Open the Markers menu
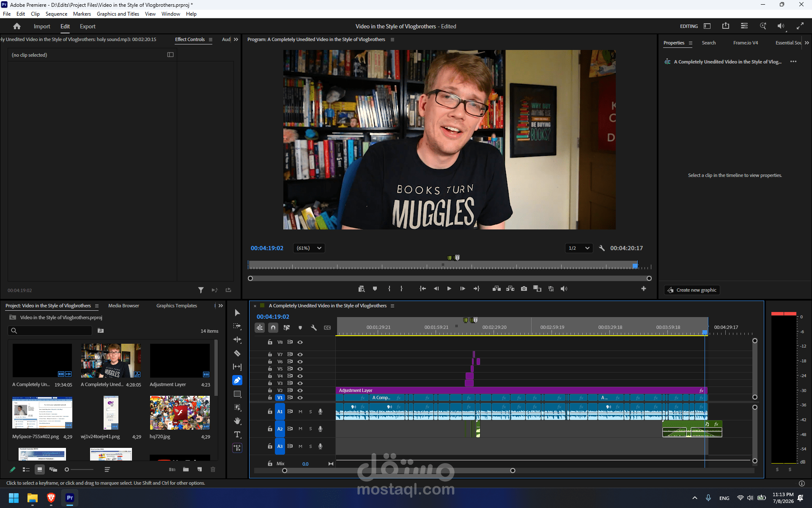Image resolution: width=812 pixels, height=508 pixels. (82, 14)
